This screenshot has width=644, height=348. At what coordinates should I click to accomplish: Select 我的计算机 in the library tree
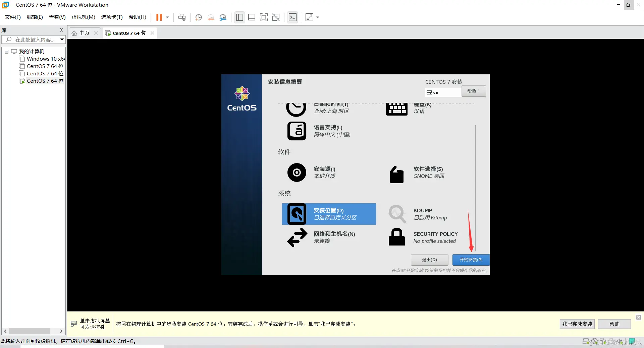point(32,52)
